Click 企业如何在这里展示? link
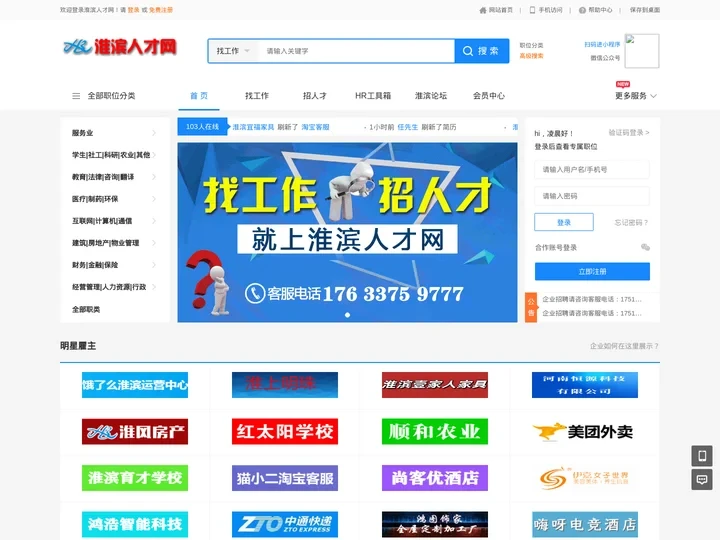This screenshot has height=540, width=720. 624,346
